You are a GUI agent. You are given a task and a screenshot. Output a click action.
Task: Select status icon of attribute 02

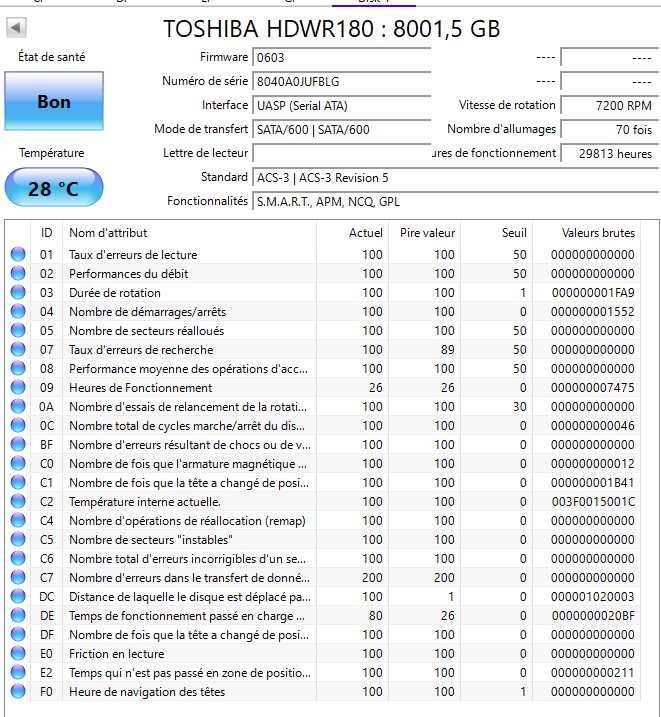coord(18,273)
